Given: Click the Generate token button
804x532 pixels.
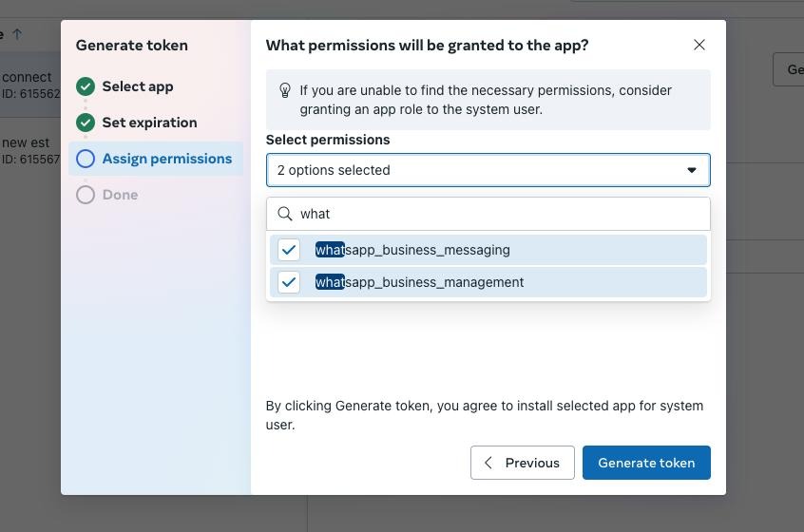Looking at the screenshot, I should click(x=646, y=463).
